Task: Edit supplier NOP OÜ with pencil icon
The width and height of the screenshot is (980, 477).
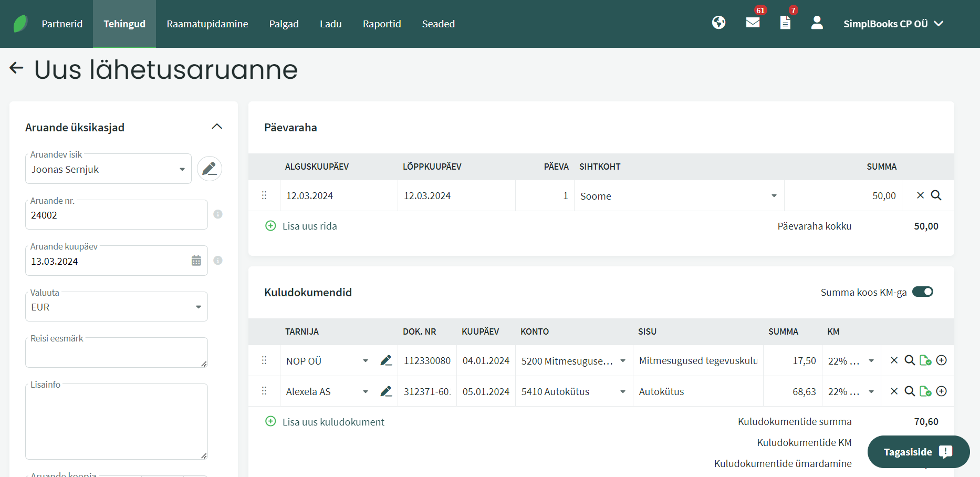Action: [x=386, y=360]
